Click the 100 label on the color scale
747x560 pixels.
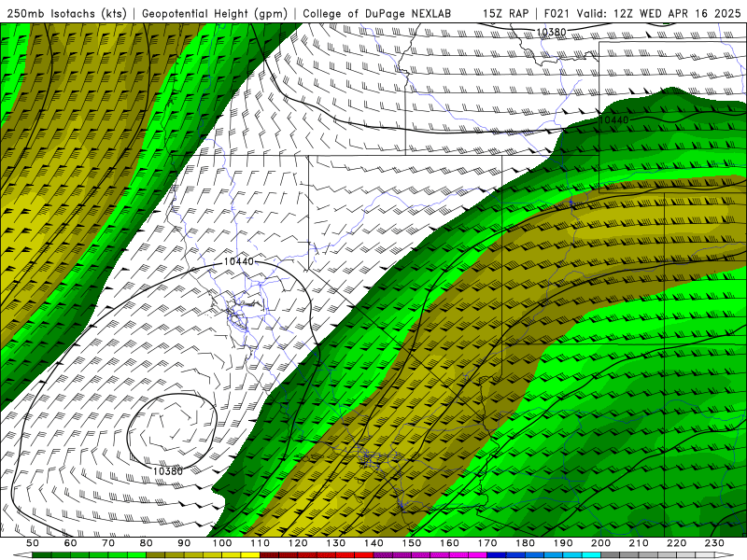point(222,543)
